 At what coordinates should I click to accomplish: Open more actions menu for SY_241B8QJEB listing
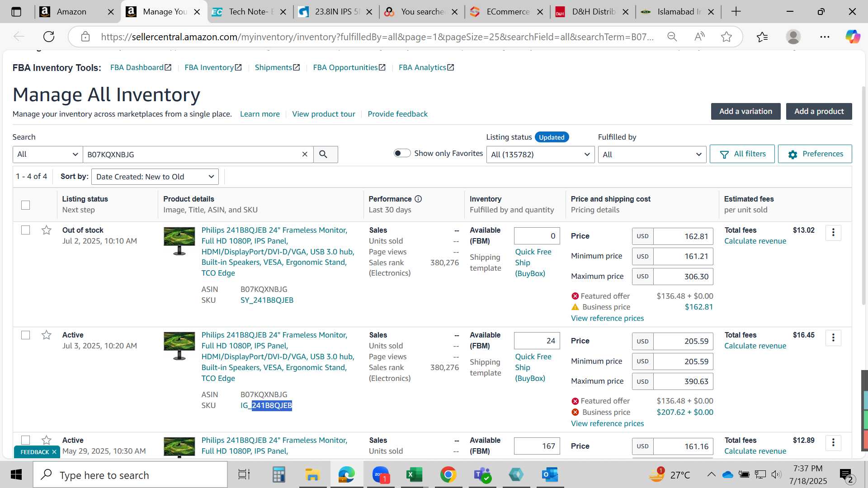(833, 233)
